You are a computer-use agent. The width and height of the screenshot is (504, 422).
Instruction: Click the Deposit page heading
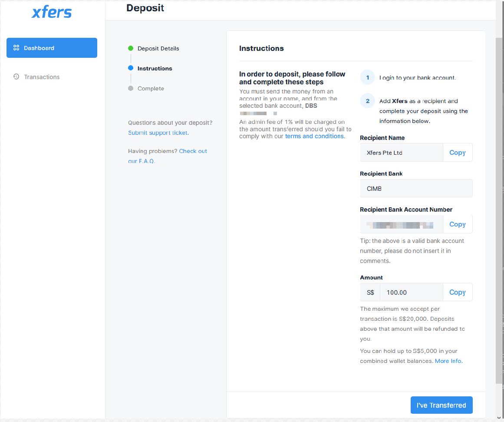[145, 8]
